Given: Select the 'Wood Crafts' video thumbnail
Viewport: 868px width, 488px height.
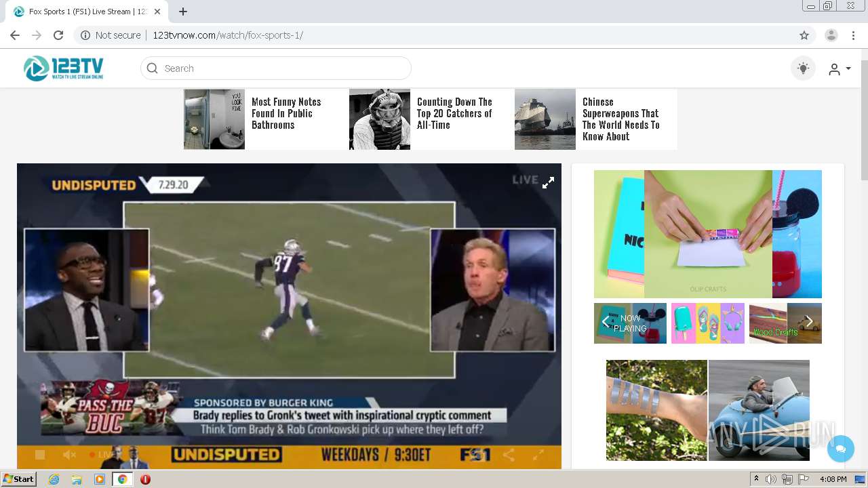Looking at the screenshot, I should (x=785, y=323).
